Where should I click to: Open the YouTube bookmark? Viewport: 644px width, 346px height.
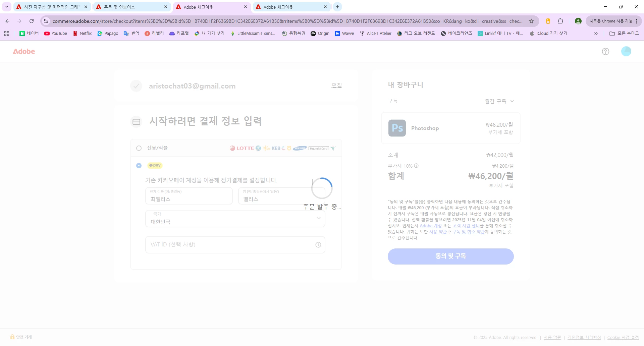coord(56,34)
